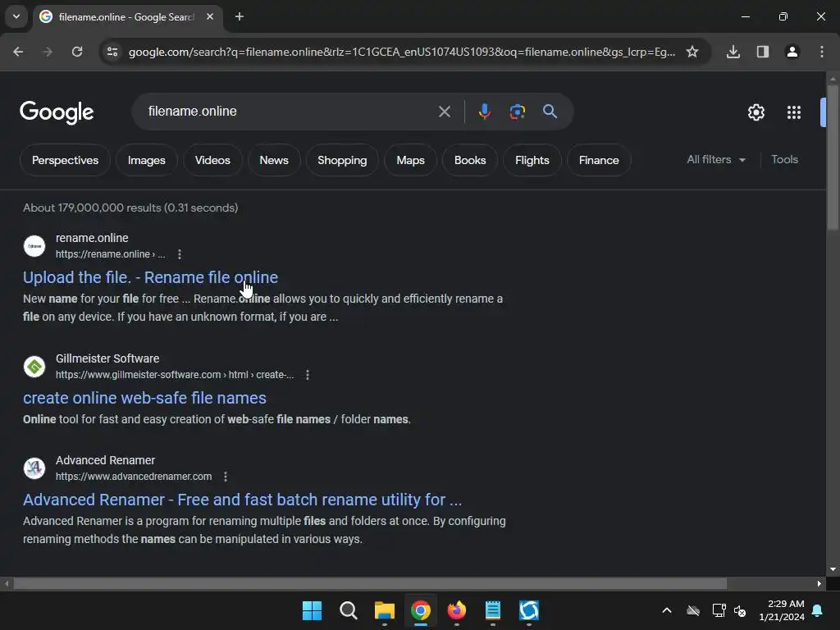Open the tab search dropdown arrow
840x630 pixels.
(x=16, y=16)
